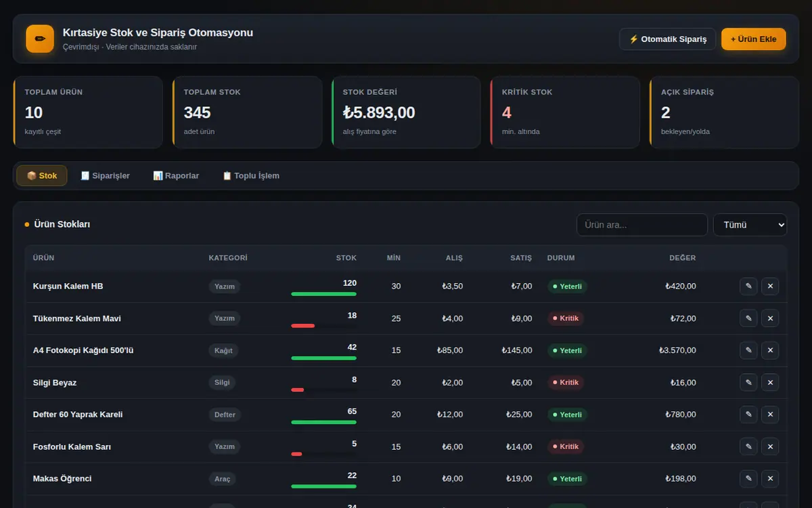
Task: Click the Ürün ara search field
Action: (642, 225)
